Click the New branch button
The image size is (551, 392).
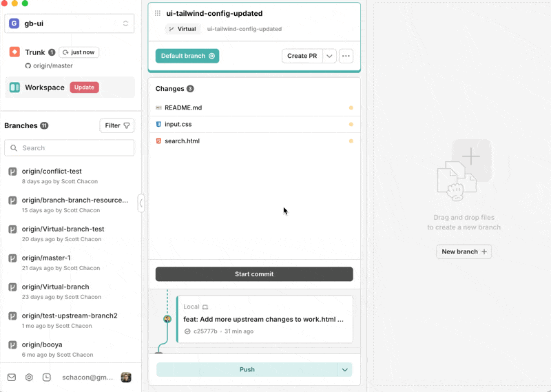pyautogui.click(x=464, y=252)
